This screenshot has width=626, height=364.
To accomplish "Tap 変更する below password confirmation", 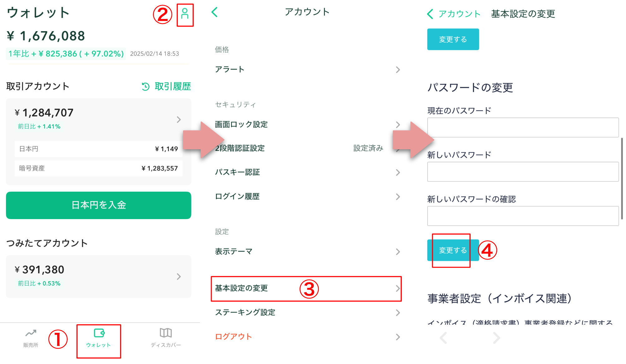I will 453,250.
